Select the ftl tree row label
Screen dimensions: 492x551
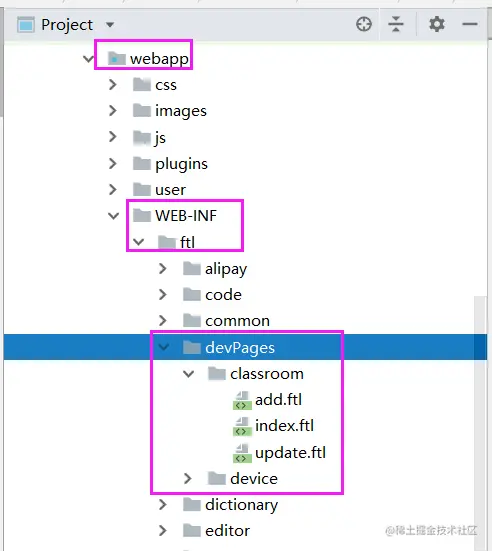(x=187, y=242)
